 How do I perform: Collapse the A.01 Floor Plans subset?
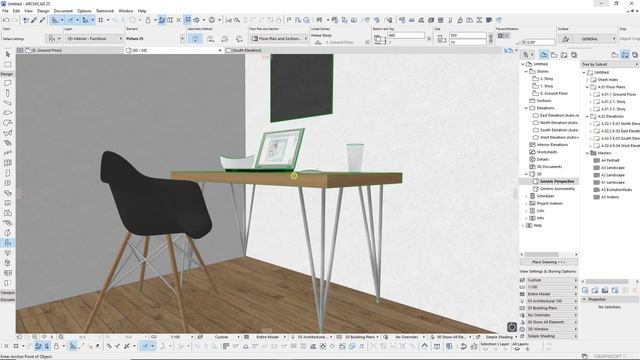[x=587, y=87]
